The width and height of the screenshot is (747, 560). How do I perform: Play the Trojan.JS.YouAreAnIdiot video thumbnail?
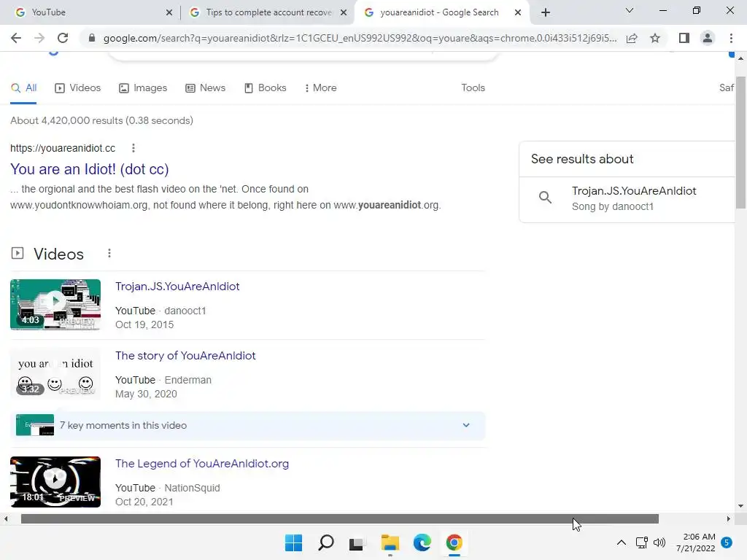coord(55,305)
